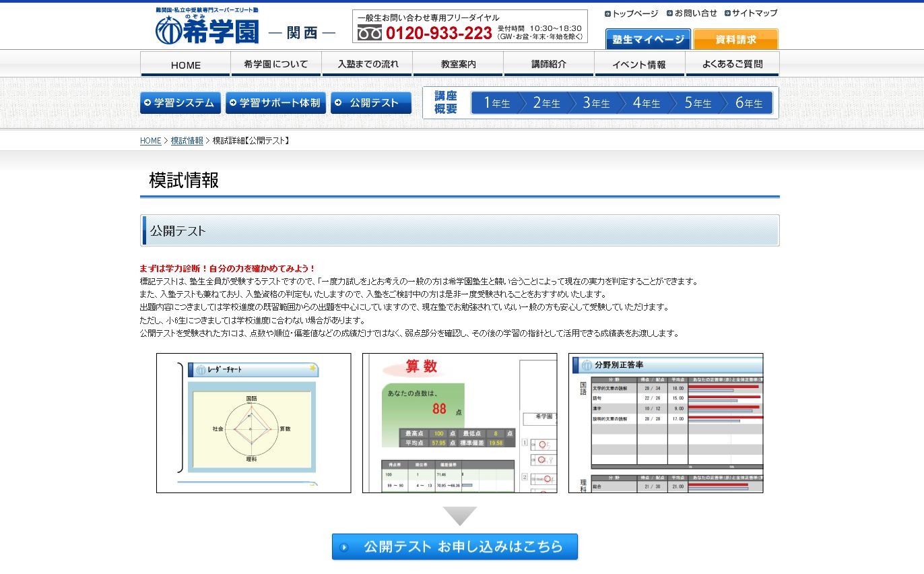924x574 pixels.
Task: Select the 1年生 grade option
Action: [496, 102]
